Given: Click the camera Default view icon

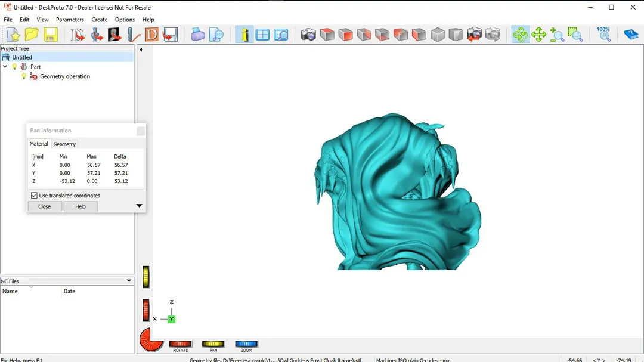Looking at the screenshot, I should 308,35.
